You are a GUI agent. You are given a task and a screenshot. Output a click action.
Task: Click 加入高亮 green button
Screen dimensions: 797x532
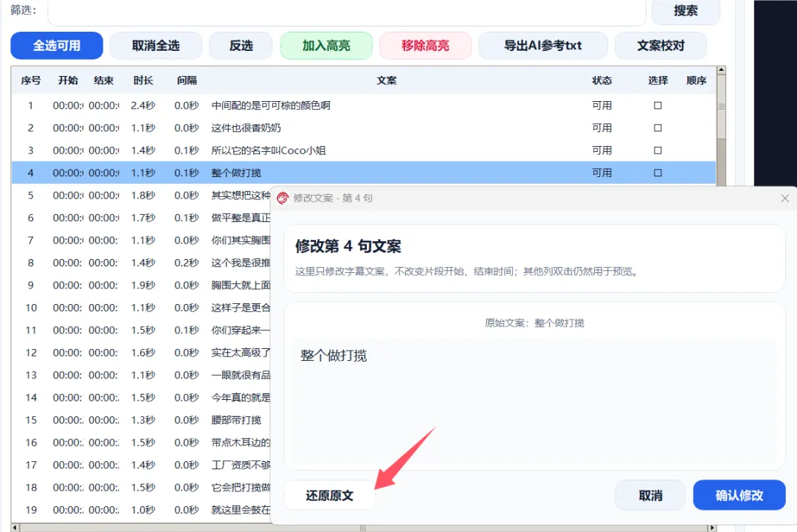click(x=326, y=46)
